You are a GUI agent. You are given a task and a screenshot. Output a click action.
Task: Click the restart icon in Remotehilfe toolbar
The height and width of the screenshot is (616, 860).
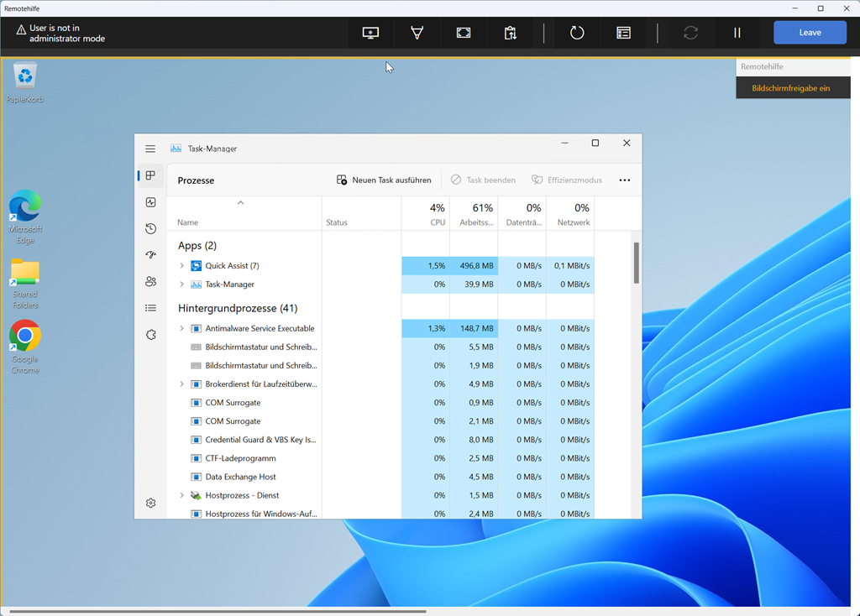[577, 33]
